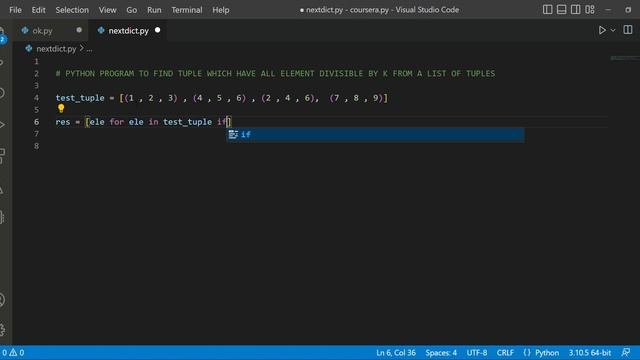Toggle the primary side bar layout icon

click(547, 9)
